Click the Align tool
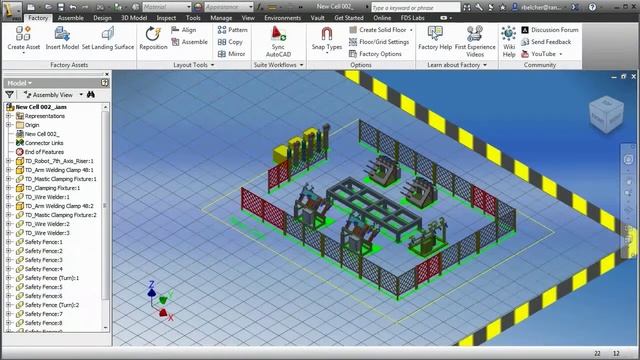This screenshot has width=640, height=360. point(184,30)
